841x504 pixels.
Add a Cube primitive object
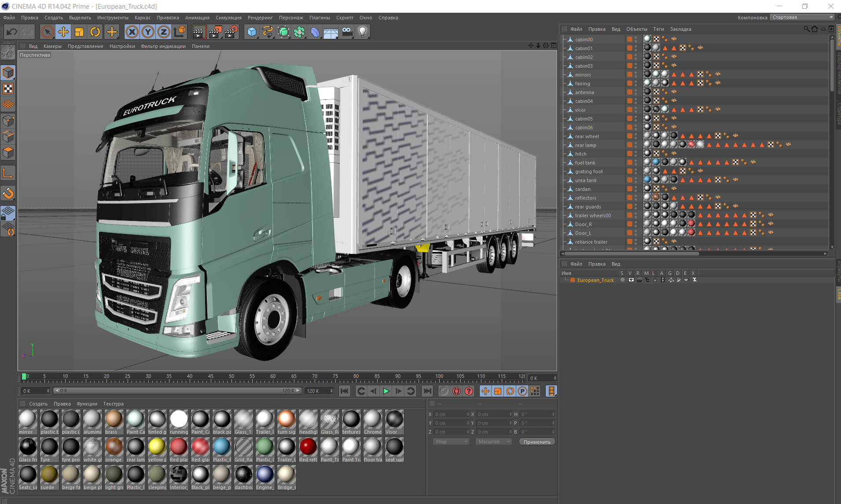coord(252,32)
